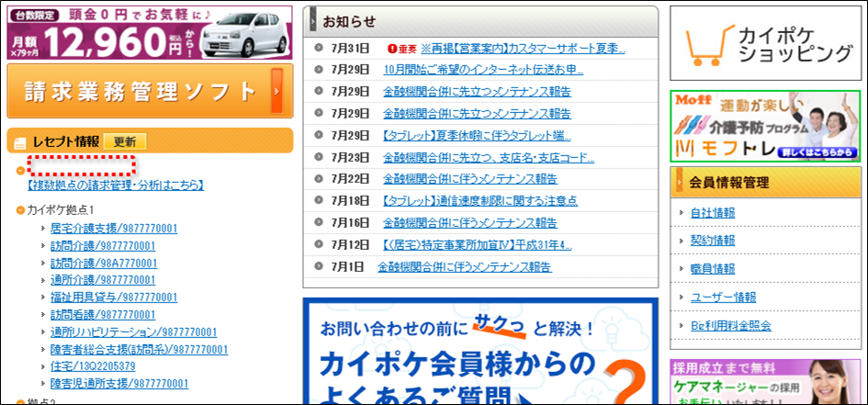868x405 pixels.
Task: Open 障害者総合支援(訪問系)/9877770001 link
Action: (139, 350)
